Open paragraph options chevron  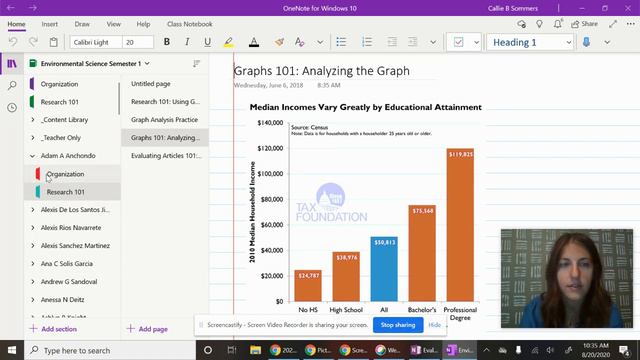(433, 42)
